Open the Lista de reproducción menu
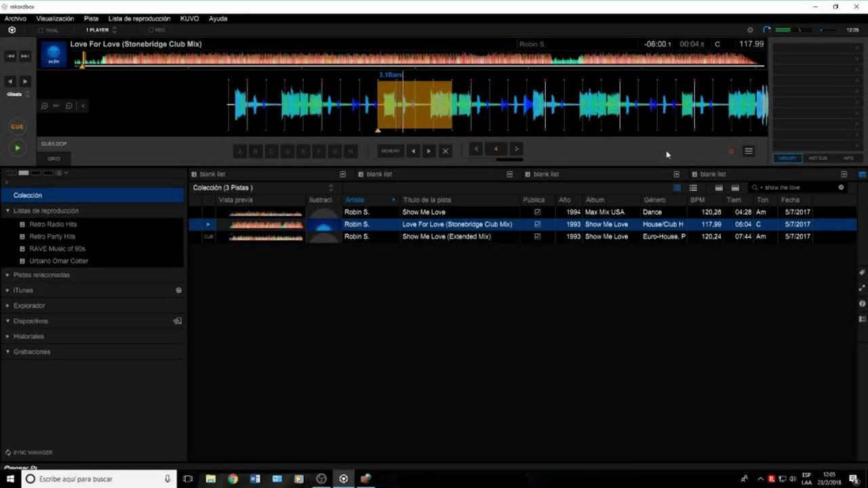 139,18
